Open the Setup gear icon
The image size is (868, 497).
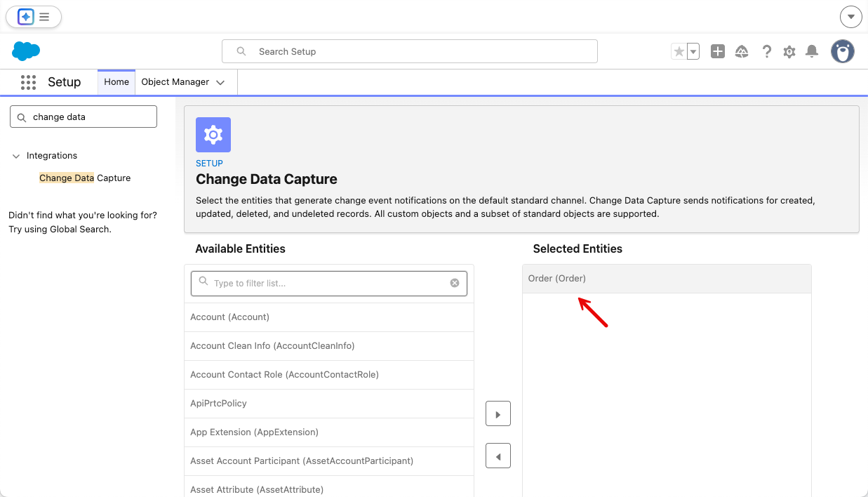pyautogui.click(x=789, y=51)
